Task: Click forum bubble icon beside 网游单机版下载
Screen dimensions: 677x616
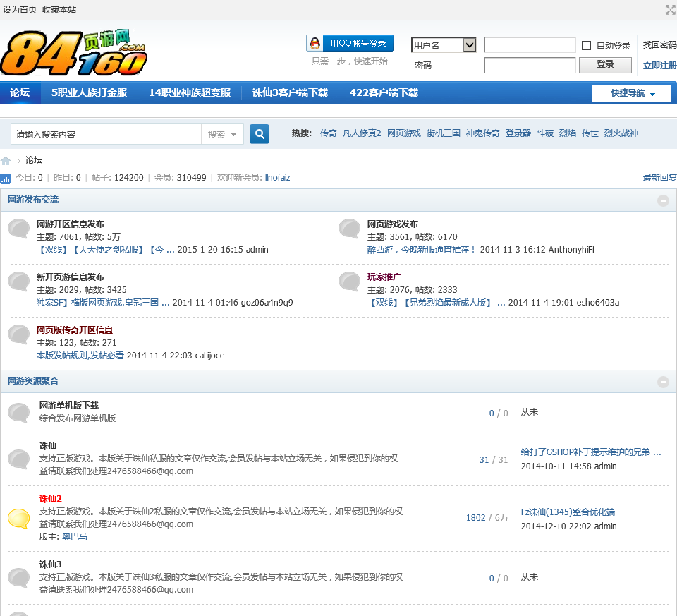Action: [19, 413]
